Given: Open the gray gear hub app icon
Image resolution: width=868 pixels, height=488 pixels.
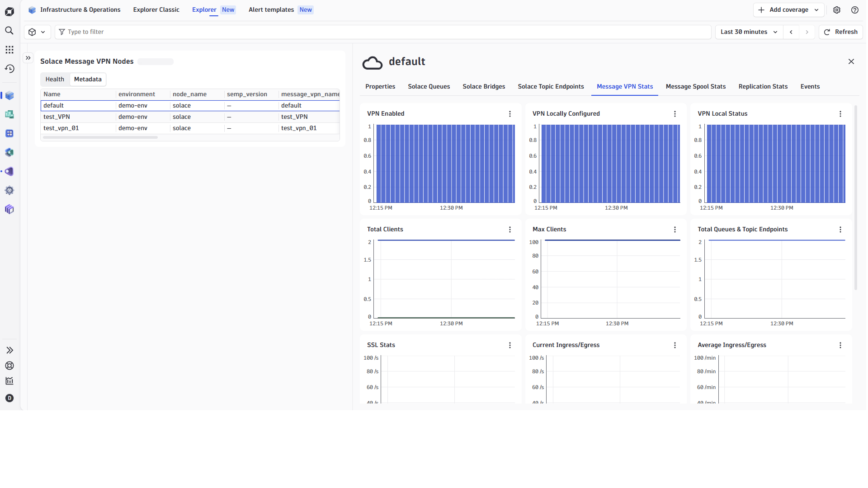Looking at the screenshot, I should 9,190.
